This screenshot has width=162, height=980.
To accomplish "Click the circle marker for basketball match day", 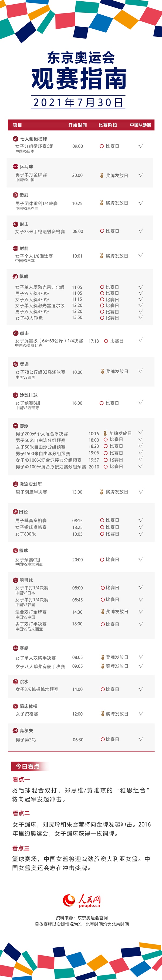I will (x=102, y=560).
